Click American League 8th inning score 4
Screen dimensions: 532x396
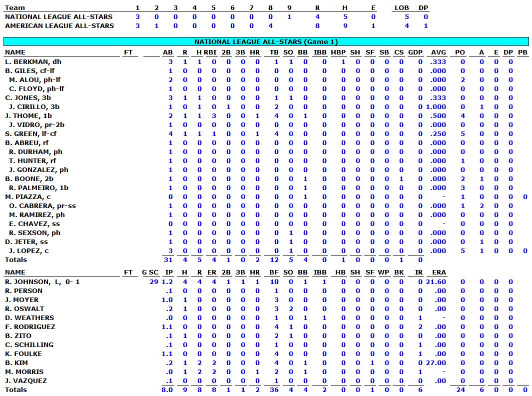coord(270,26)
